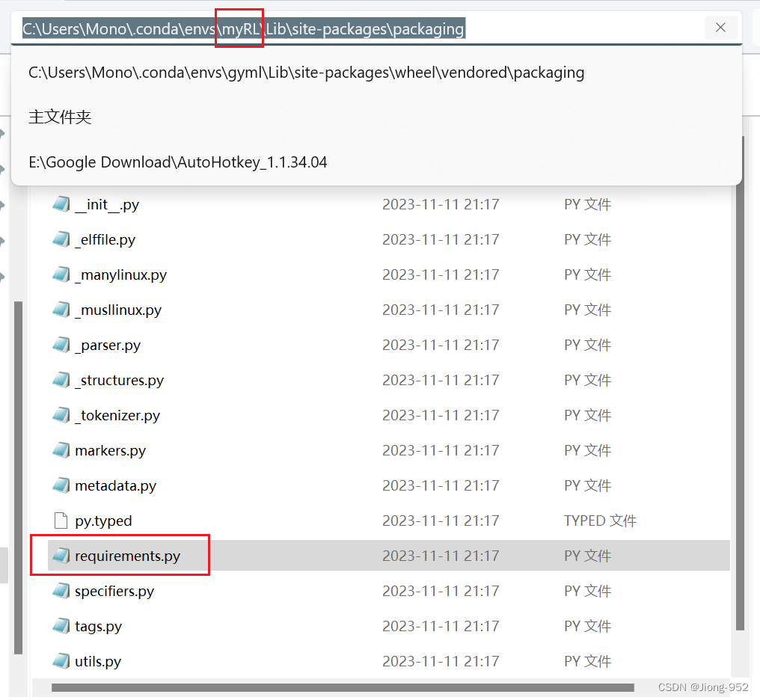Click the _tokenizer.py file icon

[x=61, y=415]
